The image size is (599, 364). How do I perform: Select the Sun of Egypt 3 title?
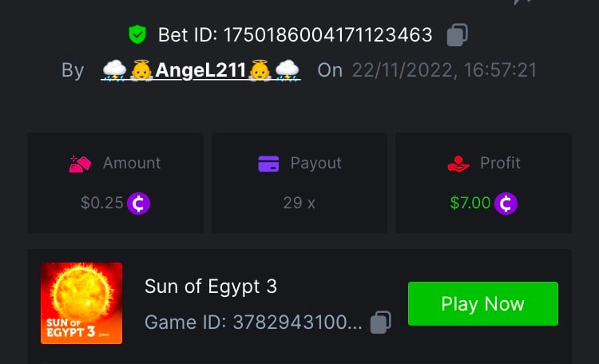[211, 287]
